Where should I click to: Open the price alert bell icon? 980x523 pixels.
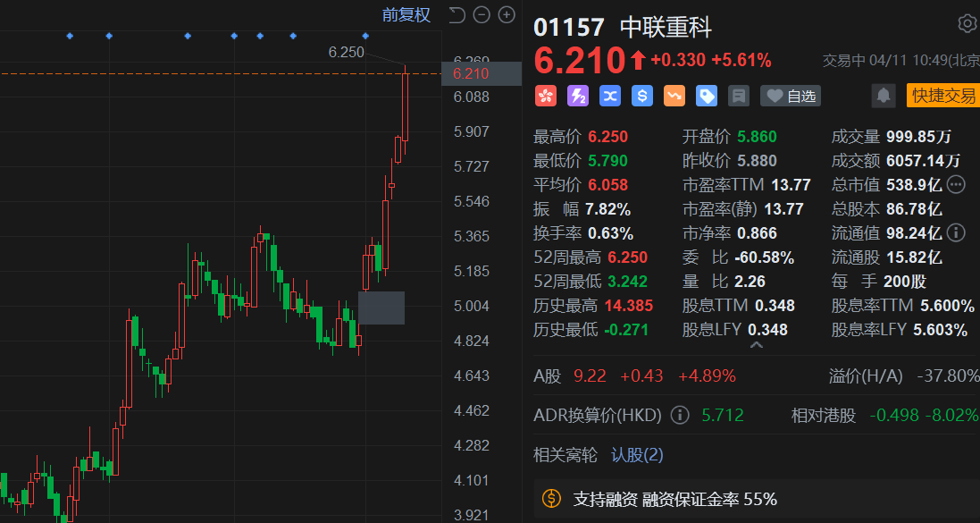point(883,96)
